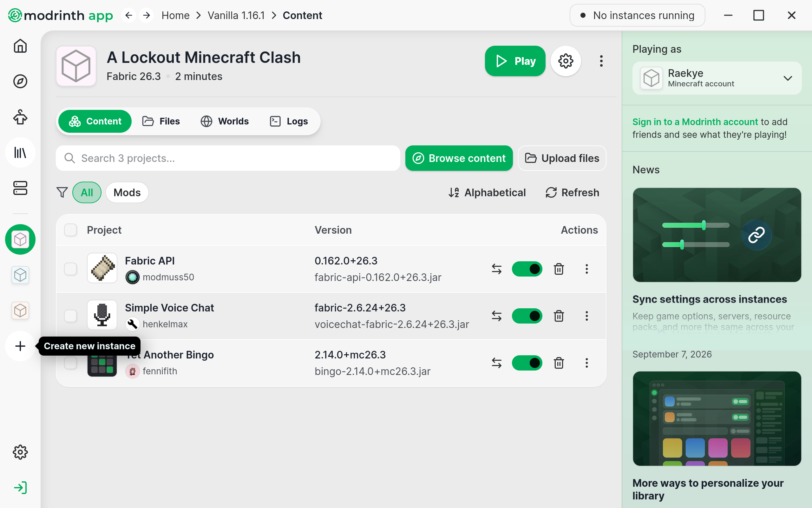Click the Upload files button

pos(562,158)
